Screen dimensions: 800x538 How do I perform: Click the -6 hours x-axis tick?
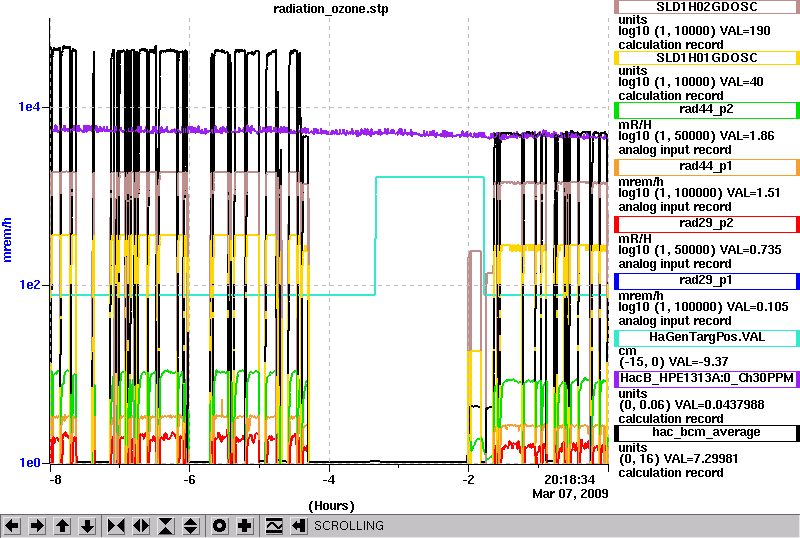click(189, 480)
